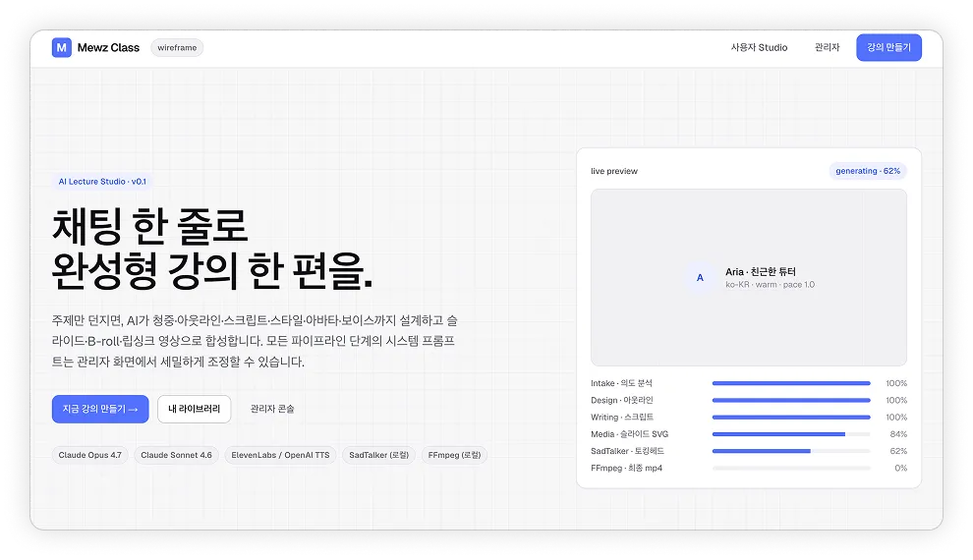Image resolution: width=973 pixels, height=560 pixels.
Task: Click the 'Intake · 의도 분석' label
Action: pyautogui.click(x=621, y=383)
